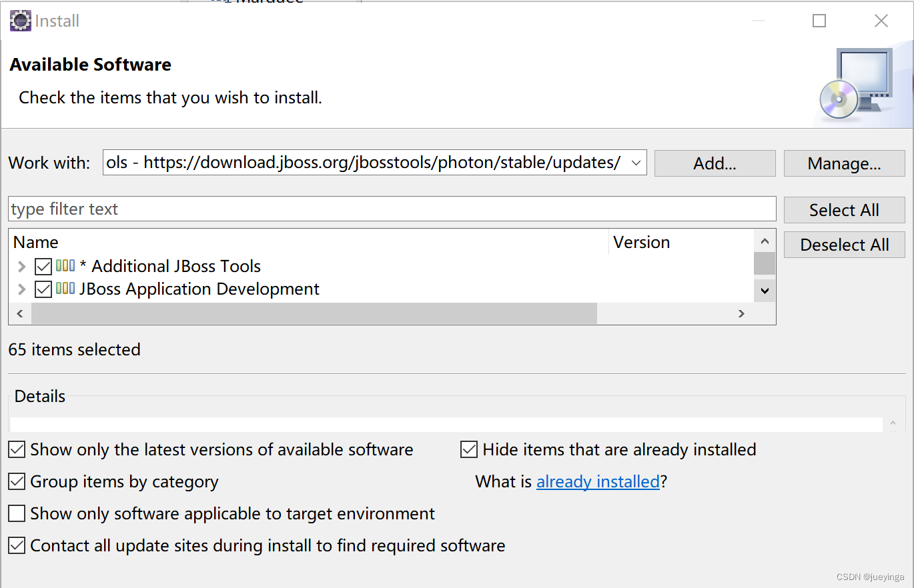Disable showing only latest software versions
The image size is (914, 588).
[17, 449]
